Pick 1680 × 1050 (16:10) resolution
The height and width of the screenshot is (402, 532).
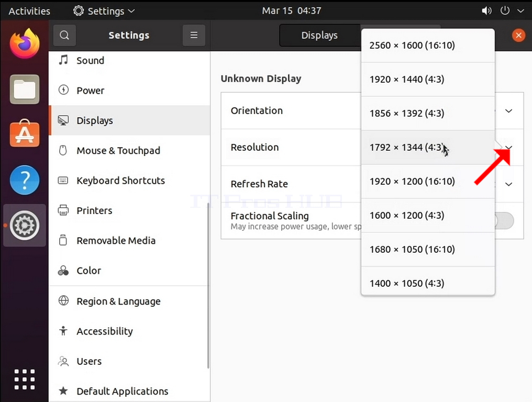click(x=428, y=249)
